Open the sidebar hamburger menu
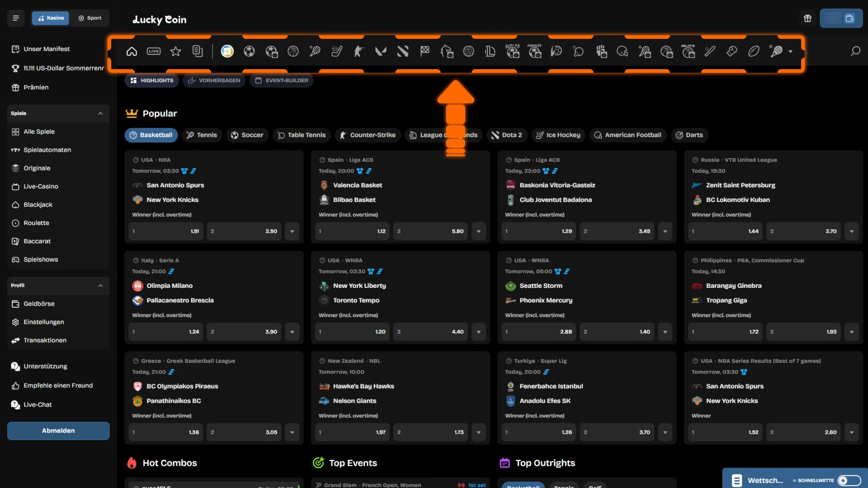Image resolution: width=868 pixels, height=488 pixels. tap(16, 18)
